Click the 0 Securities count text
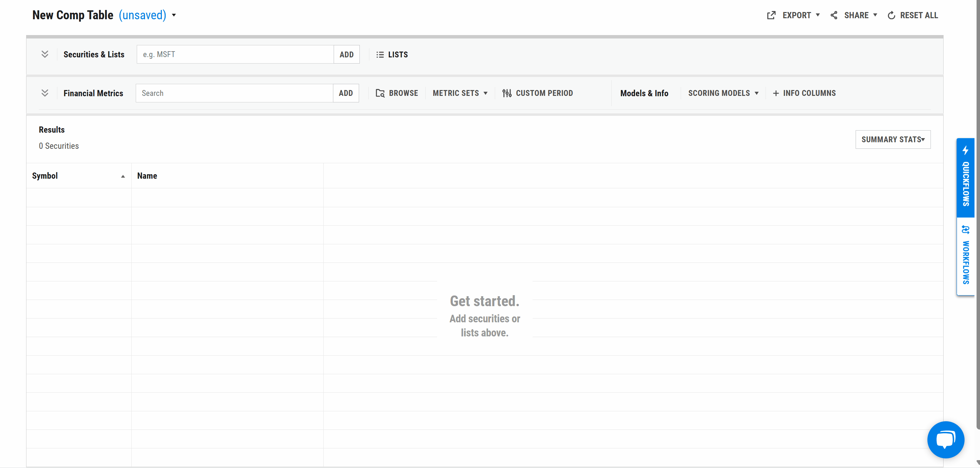The width and height of the screenshot is (980, 468). click(58, 146)
